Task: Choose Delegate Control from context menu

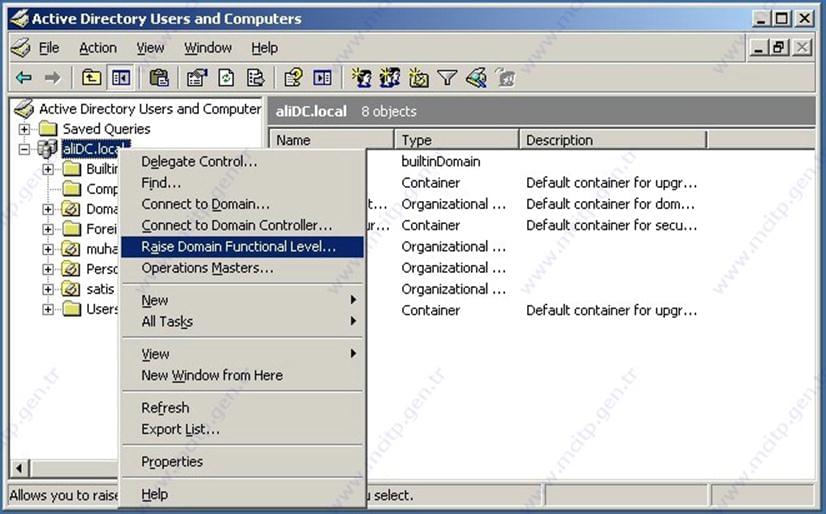Action: [242, 162]
